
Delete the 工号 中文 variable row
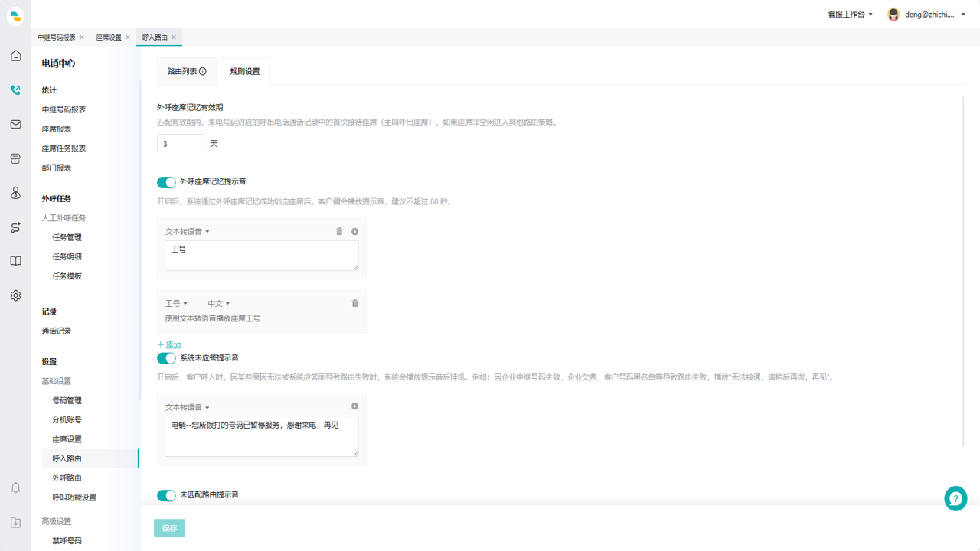pos(354,303)
